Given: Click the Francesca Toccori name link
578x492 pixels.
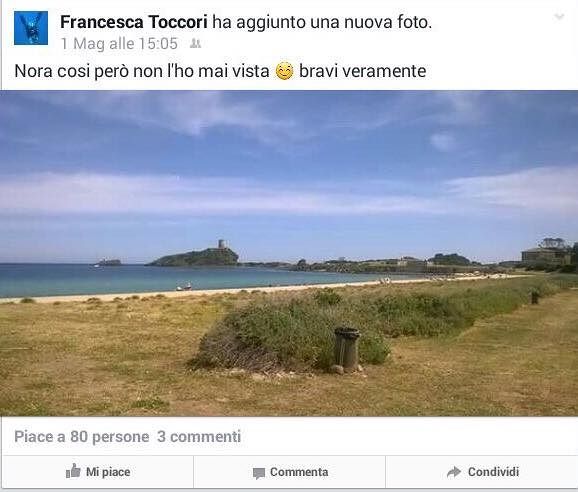Looking at the screenshot, I should point(134,22).
